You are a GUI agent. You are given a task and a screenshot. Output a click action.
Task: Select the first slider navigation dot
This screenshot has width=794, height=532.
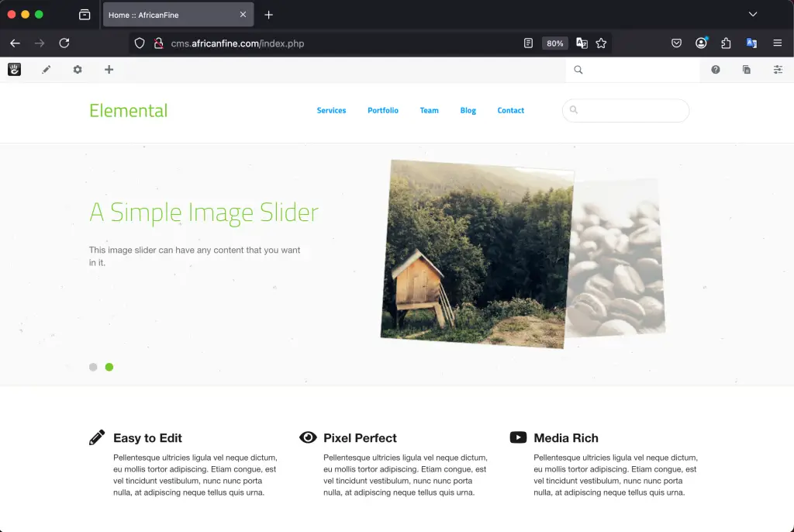click(x=93, y=367)
